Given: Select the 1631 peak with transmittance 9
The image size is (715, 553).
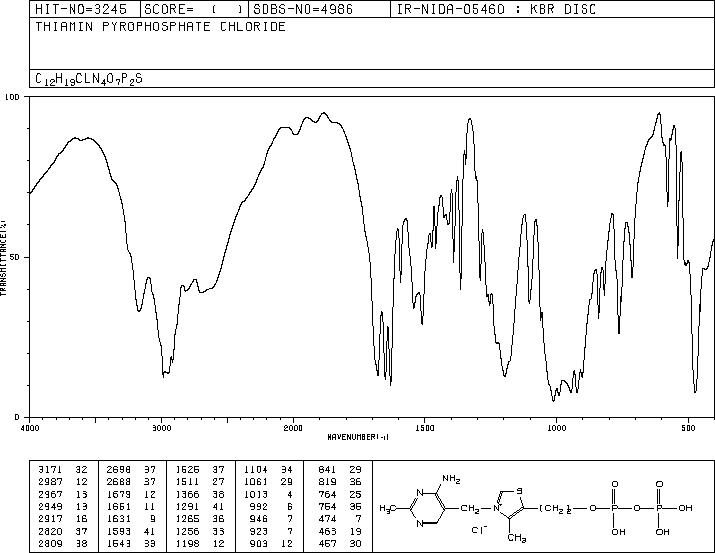Looking at the screenshot, I should coord(131,519).
